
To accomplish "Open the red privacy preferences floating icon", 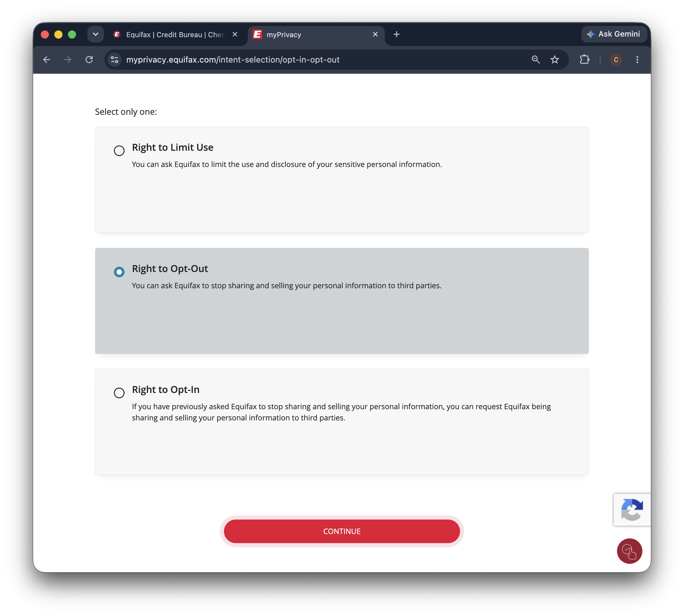I will [x=629, y=551].
